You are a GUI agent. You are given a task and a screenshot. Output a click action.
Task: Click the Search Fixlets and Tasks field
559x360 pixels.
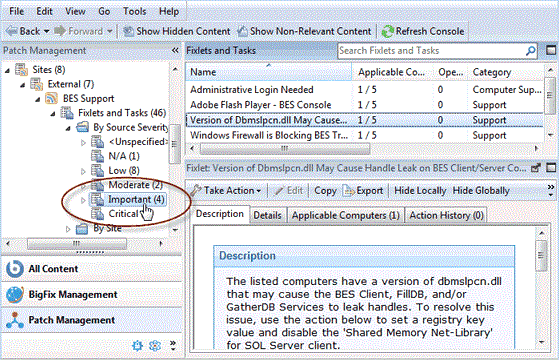point(431,51)
